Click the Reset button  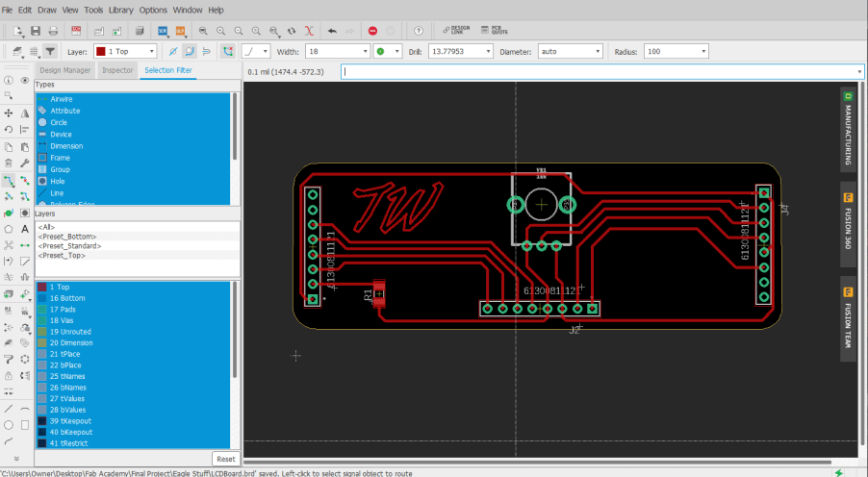(x=225, y=459)
